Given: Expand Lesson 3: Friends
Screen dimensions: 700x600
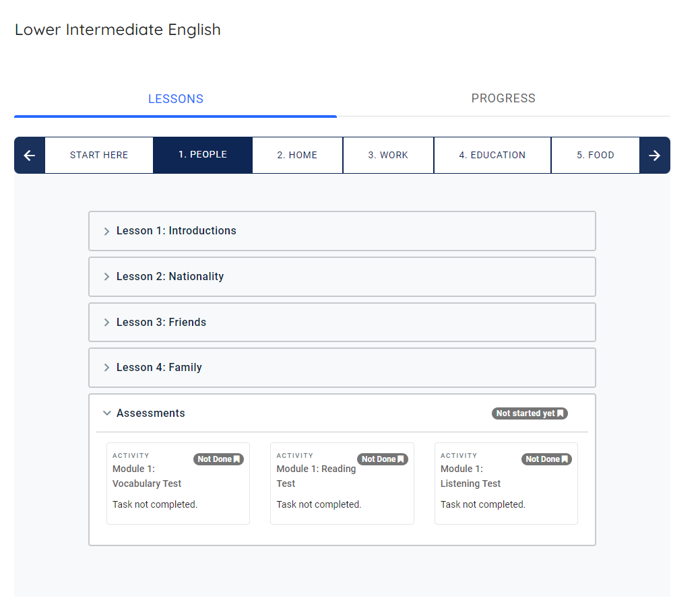Looking at the screenshot, I should (162, 322).
